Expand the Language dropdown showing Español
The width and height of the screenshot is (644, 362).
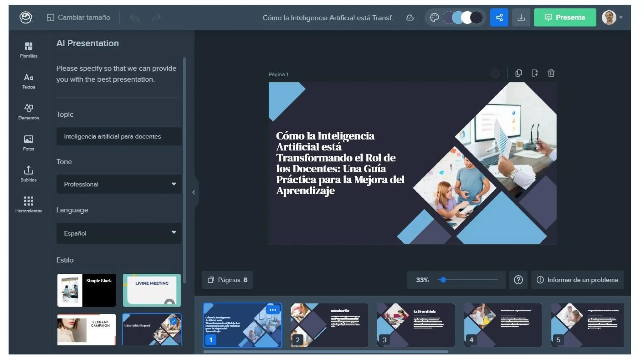click(119, 233)
